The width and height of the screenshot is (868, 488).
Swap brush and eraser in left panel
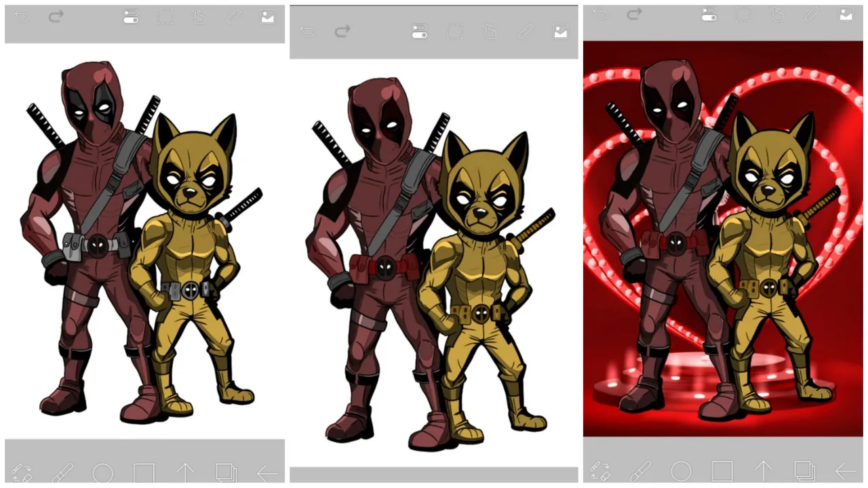coord(22,472)
